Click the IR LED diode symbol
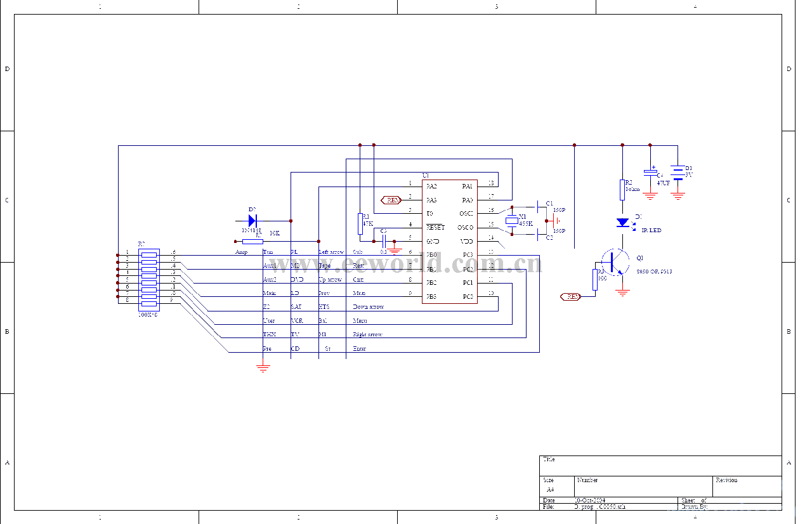 pyautogui.click(x=622, y=223)
